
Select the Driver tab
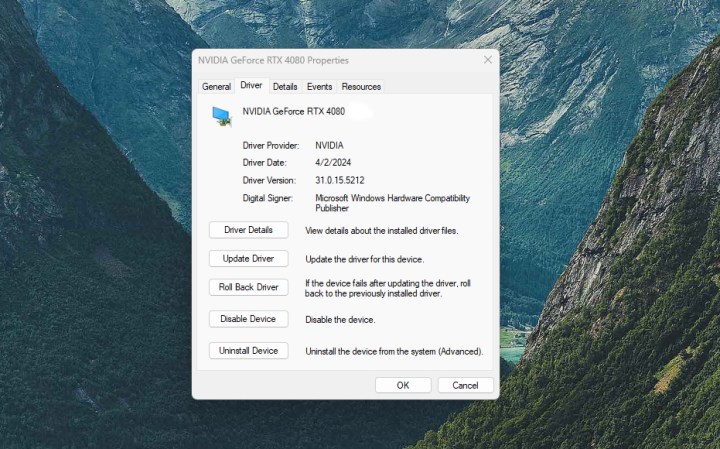251,86
